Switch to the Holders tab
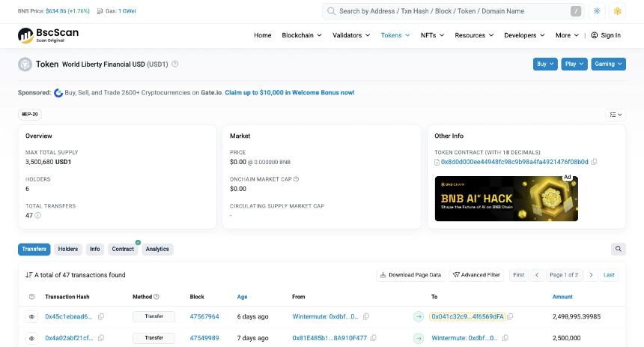Screen dimensions: 644x347 pyautogui.click(x=67, y=249)
